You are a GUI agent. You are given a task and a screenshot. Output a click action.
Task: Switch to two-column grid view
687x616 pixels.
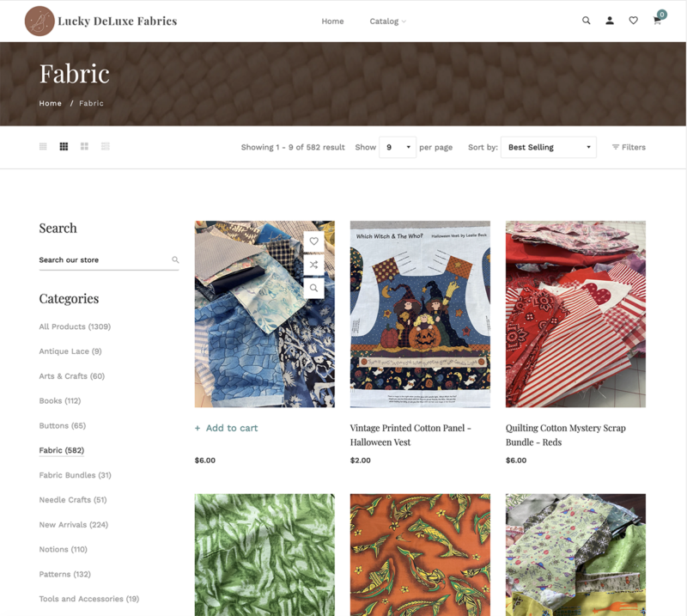(84, 146)
